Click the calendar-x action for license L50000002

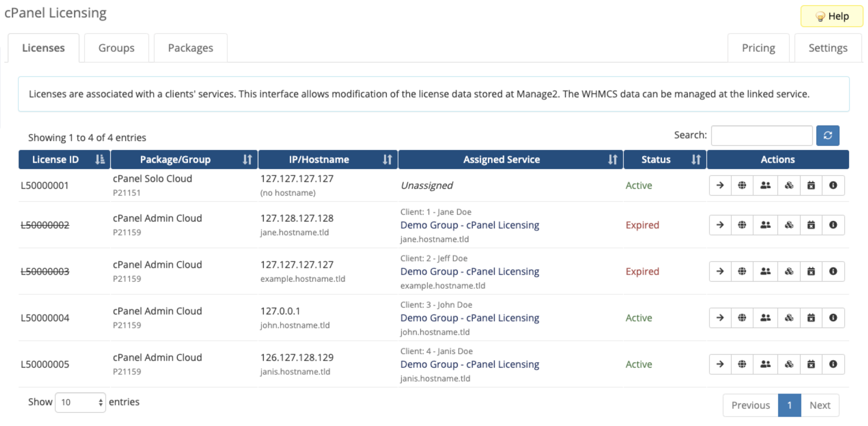tap(811, 225)
